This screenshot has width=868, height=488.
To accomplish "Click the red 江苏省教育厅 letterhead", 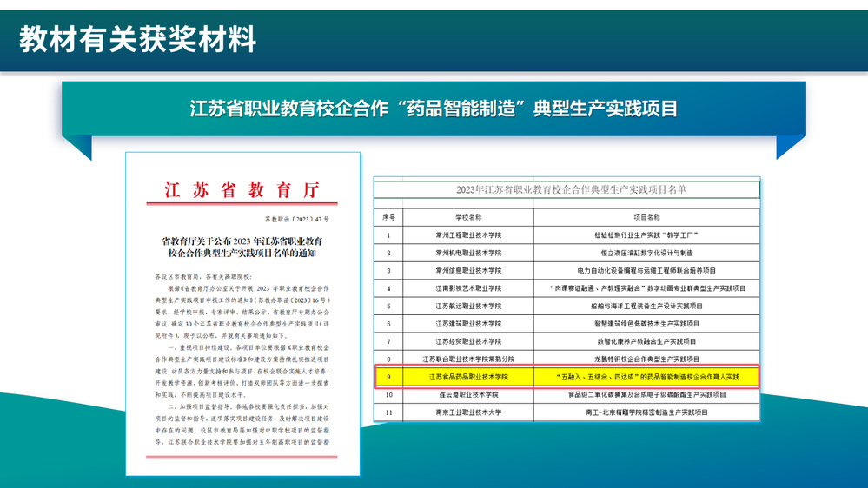I will [242, 190].
